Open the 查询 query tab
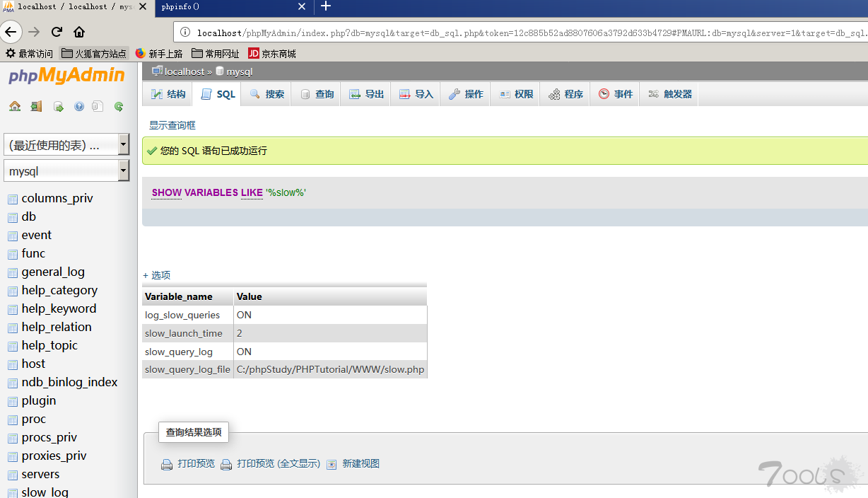The width and height of the screenshot is (868, 498). tap(315, 94)
